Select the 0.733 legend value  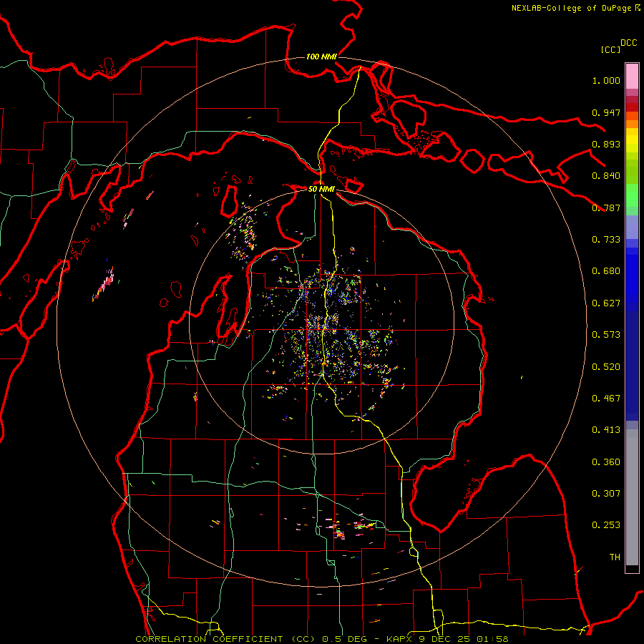[606, 240]
